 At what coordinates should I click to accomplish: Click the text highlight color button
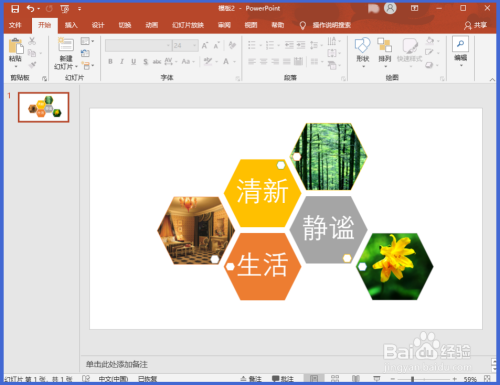(x=208, y=61)
